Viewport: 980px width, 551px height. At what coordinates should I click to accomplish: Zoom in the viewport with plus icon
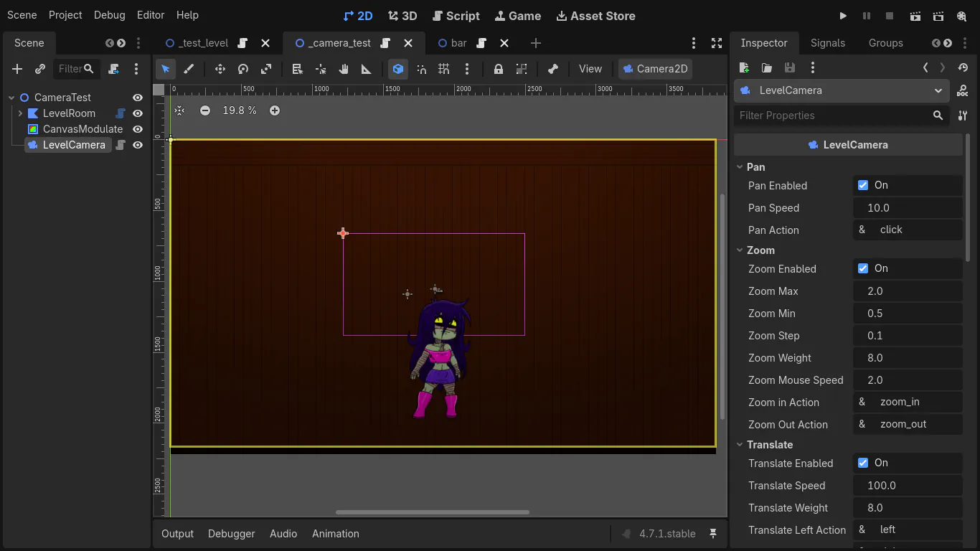coord(275,110)
